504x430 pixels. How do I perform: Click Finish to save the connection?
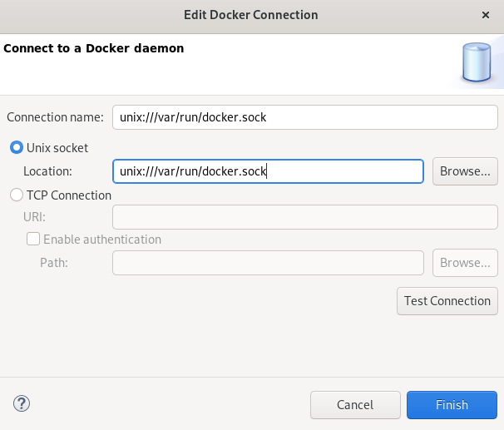(452, 405)
